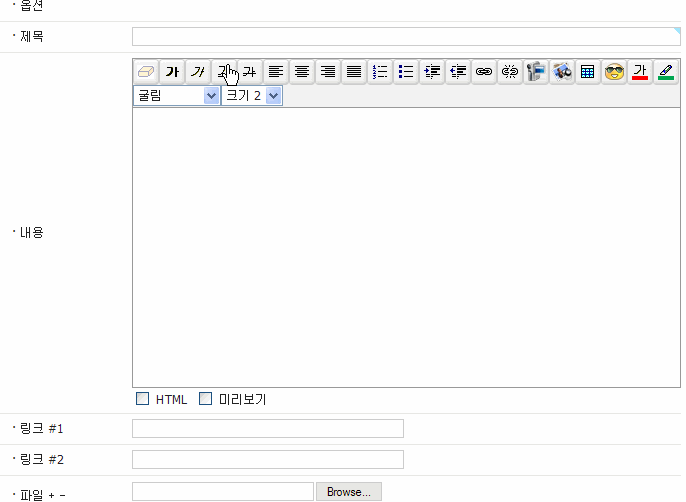Click the eraser clear-formatting icon
Screen dimensions: 686x502
146,71
